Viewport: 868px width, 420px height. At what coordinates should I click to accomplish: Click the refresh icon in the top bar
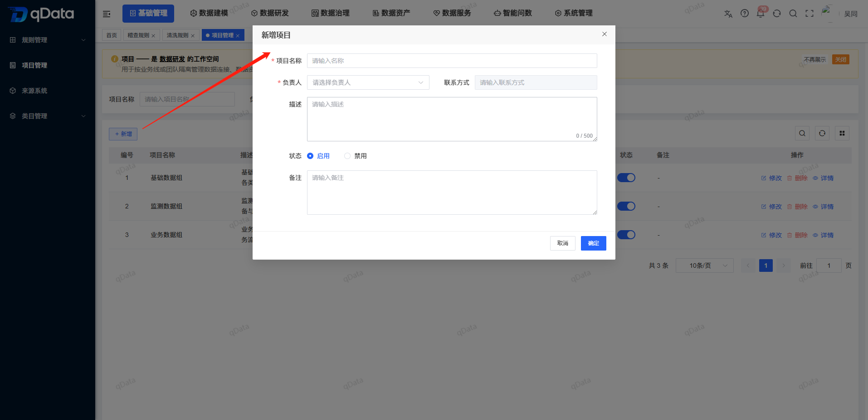777,14
